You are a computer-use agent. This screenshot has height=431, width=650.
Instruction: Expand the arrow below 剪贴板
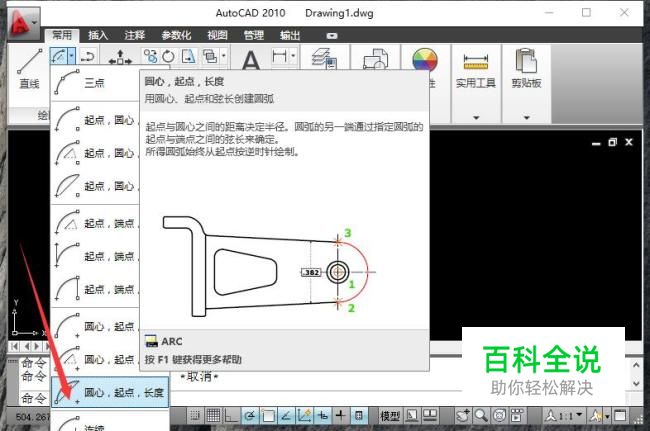(x=526, y=118)
